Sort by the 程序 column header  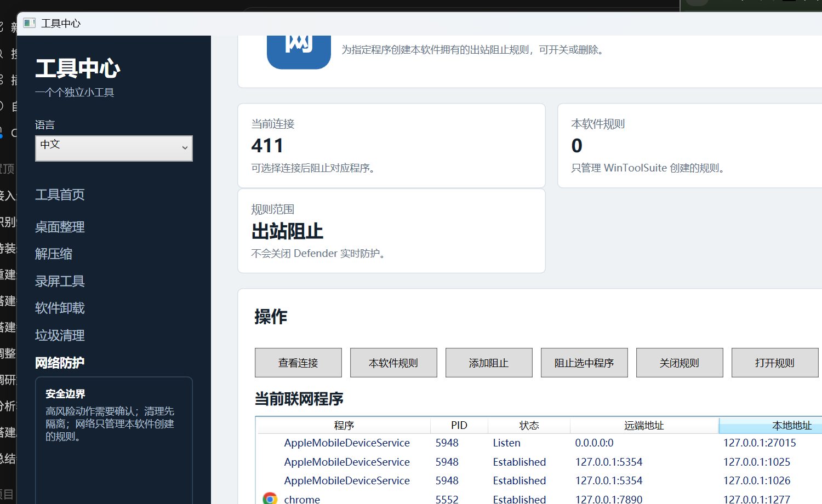pos(344,425)
